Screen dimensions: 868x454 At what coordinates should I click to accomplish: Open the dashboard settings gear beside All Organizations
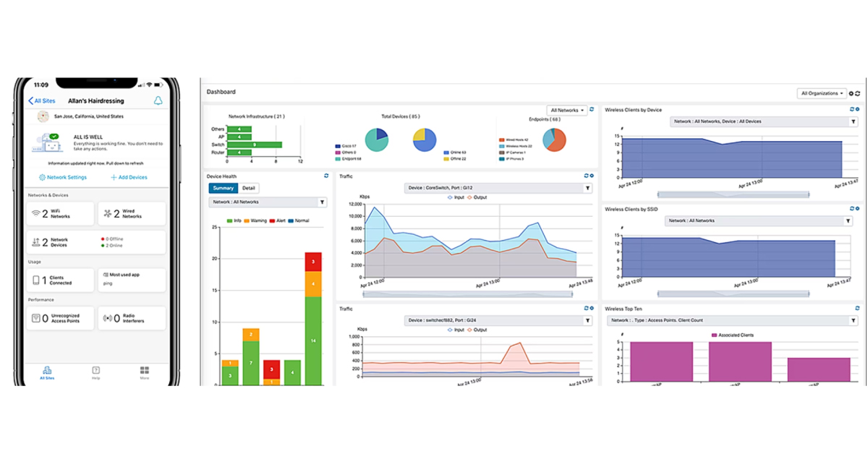pyautogui.click(x=851, y=93)
